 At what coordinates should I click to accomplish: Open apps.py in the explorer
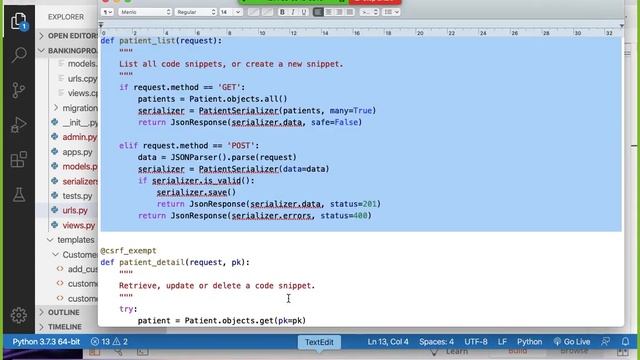77,152
